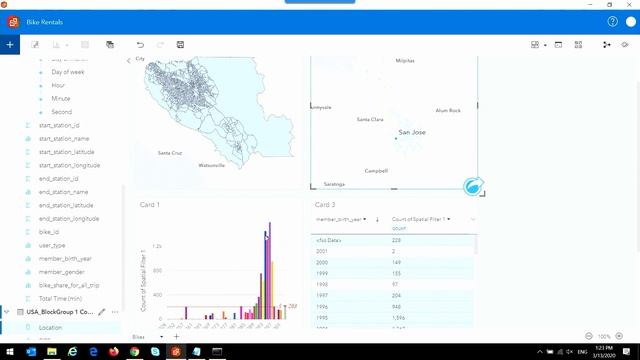Select the Hour subfield

[x=58, y=85]
